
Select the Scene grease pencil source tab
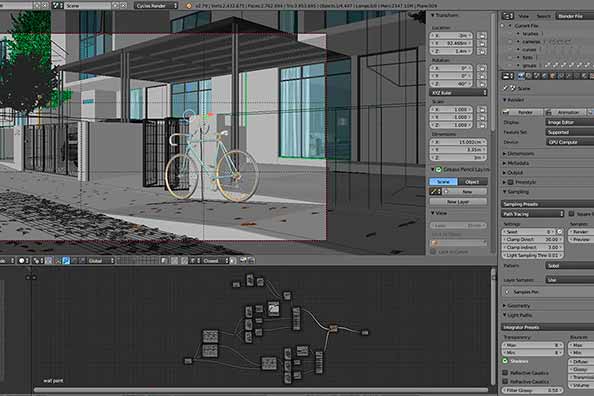[444, 182]
